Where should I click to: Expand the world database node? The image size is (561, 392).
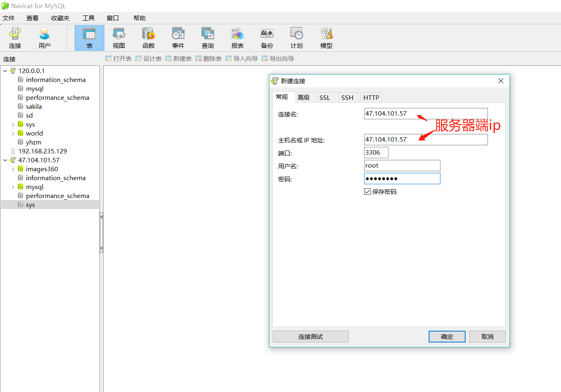(13, 134)
